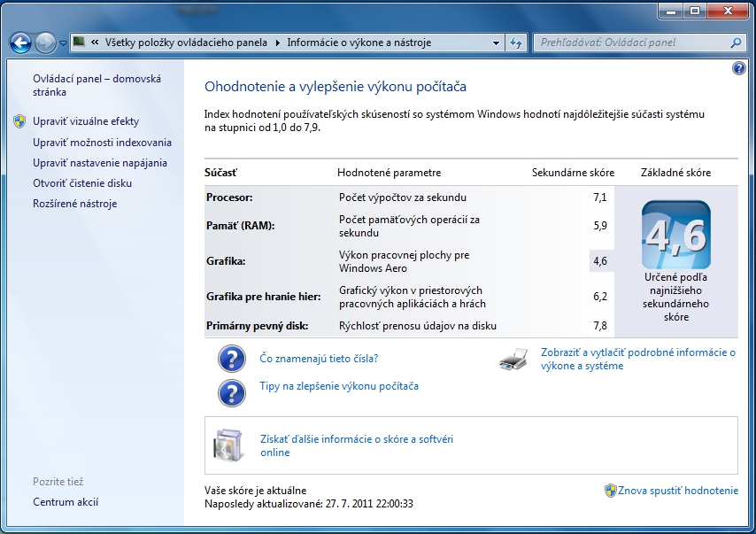Click question icon next to 'Tipy na zlepšenie'
This screenshot has width=756, height=534.
[232, 392]
